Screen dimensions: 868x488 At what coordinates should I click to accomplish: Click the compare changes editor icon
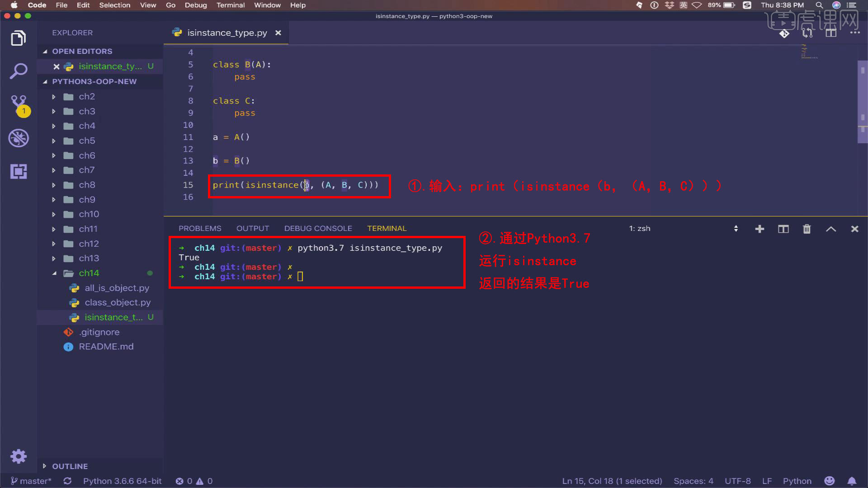(x=807, y=33)
